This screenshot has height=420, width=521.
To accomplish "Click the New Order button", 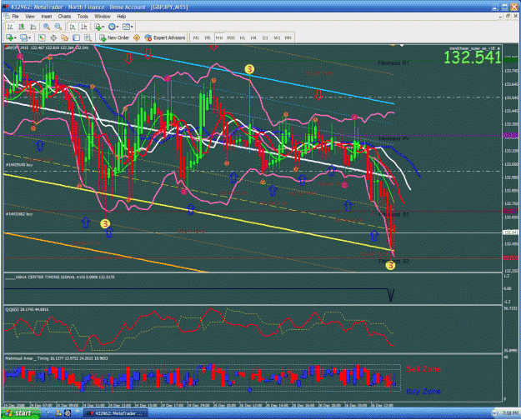I will click(x=114, y=37).
